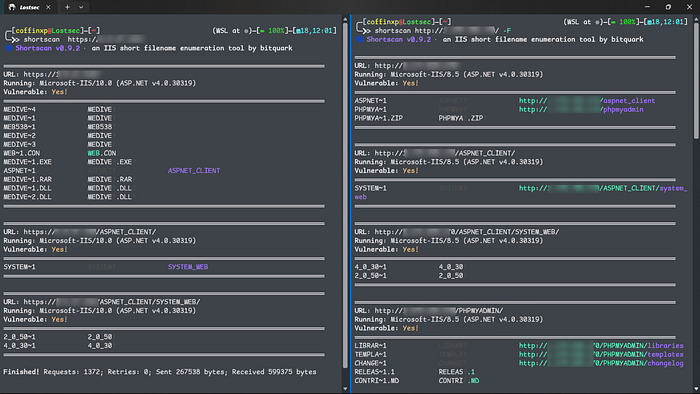
Task: Minimize the terminal window
Action: click(x=647, y=7)
